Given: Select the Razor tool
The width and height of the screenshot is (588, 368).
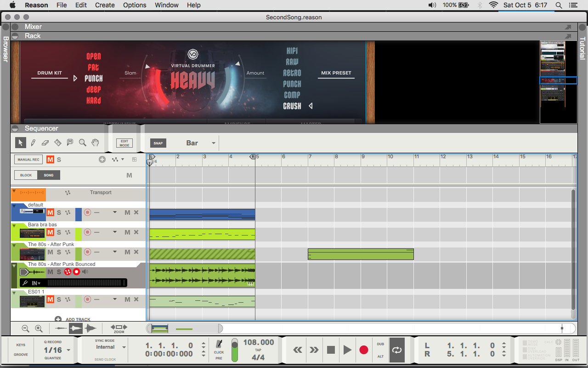Looking at the screenshot, I should click(57, 143).
